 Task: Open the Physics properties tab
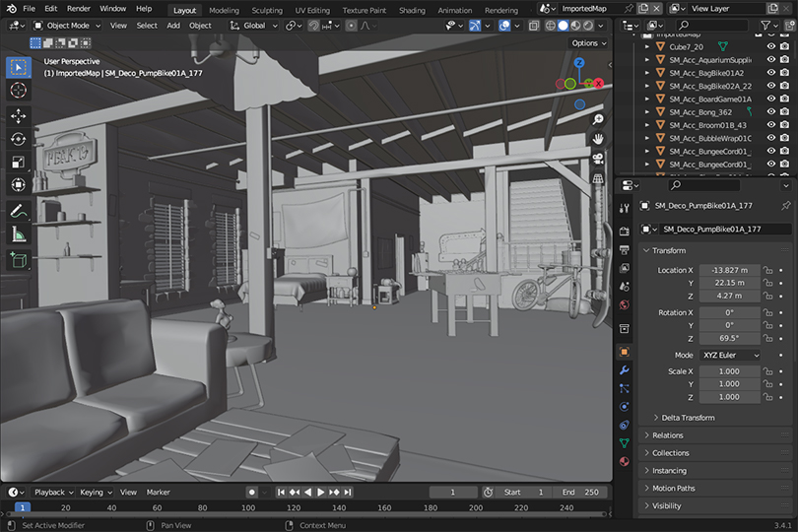click(625, 407)
